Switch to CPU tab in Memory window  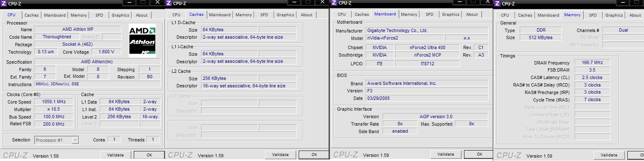pos(505,15)
